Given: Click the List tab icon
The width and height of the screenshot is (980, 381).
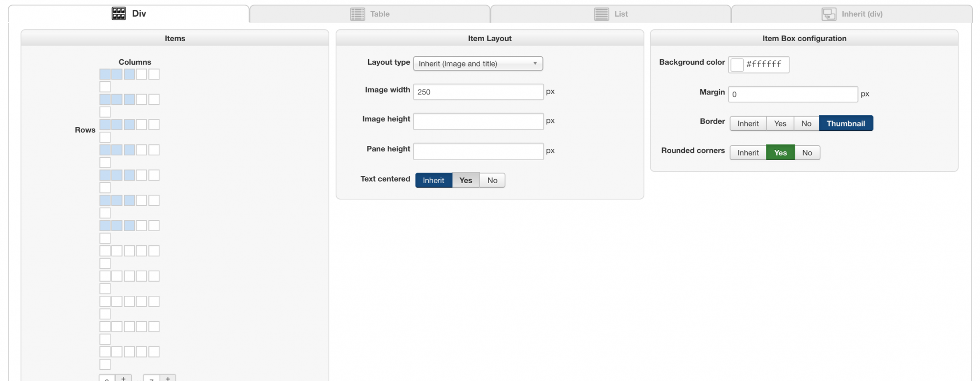Looking at the screenshot, I should 601,14.
